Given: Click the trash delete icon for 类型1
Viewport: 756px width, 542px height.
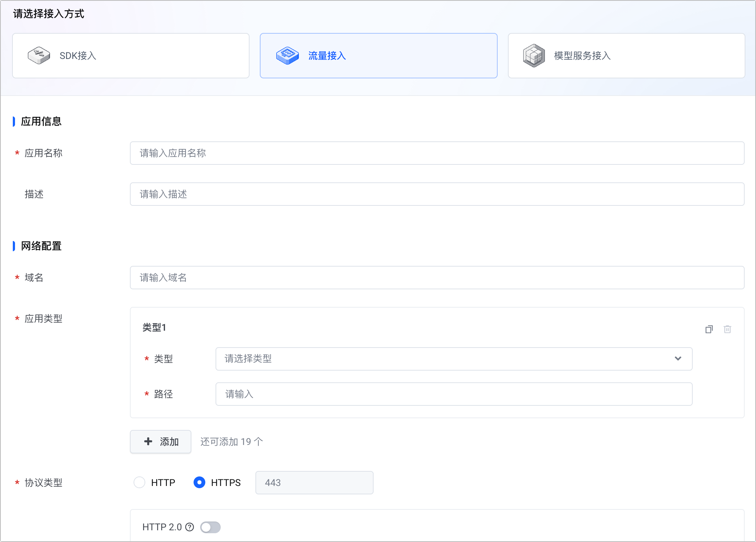Looking at the screenshot, I should pyautogui.click(x=727, y=329).
